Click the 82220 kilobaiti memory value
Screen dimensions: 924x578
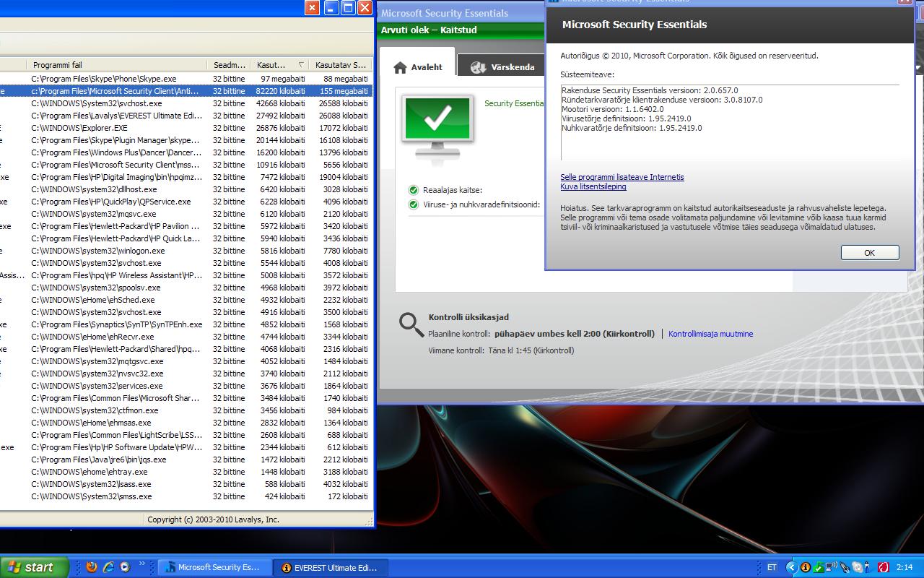point(280,91)
